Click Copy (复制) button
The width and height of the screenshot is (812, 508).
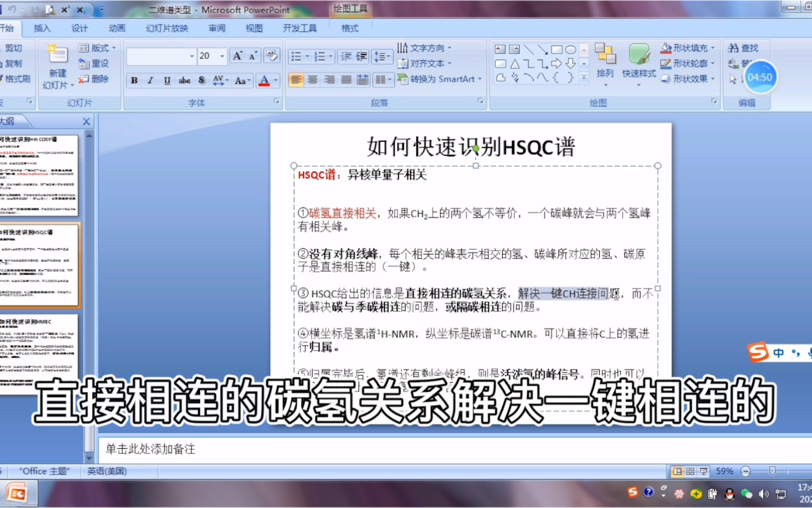(x=11, y=63)
